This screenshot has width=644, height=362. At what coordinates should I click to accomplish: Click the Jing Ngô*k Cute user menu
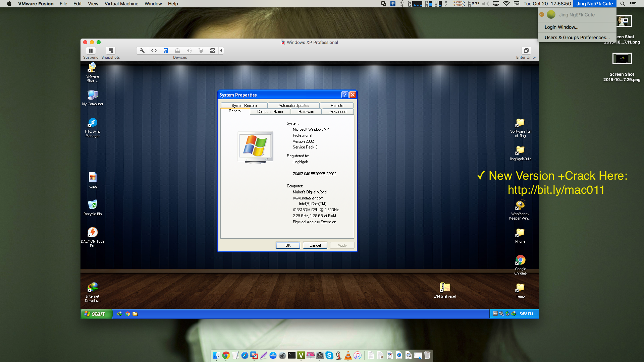click(595, 4)
